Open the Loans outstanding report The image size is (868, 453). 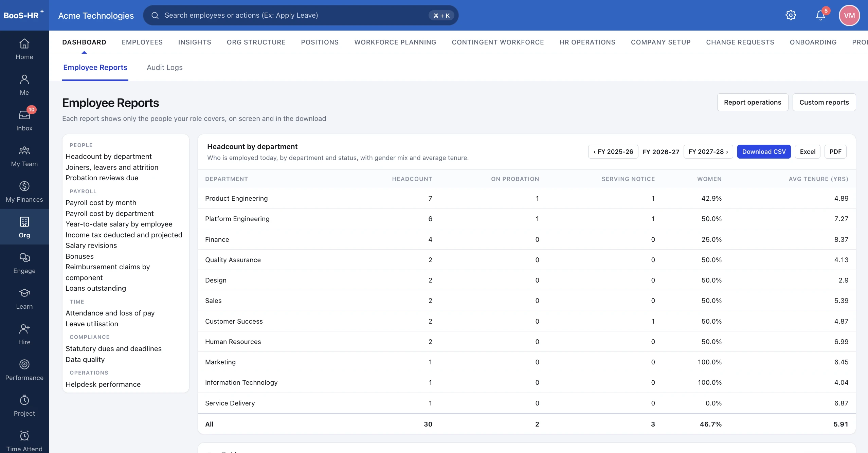point(96,288)
